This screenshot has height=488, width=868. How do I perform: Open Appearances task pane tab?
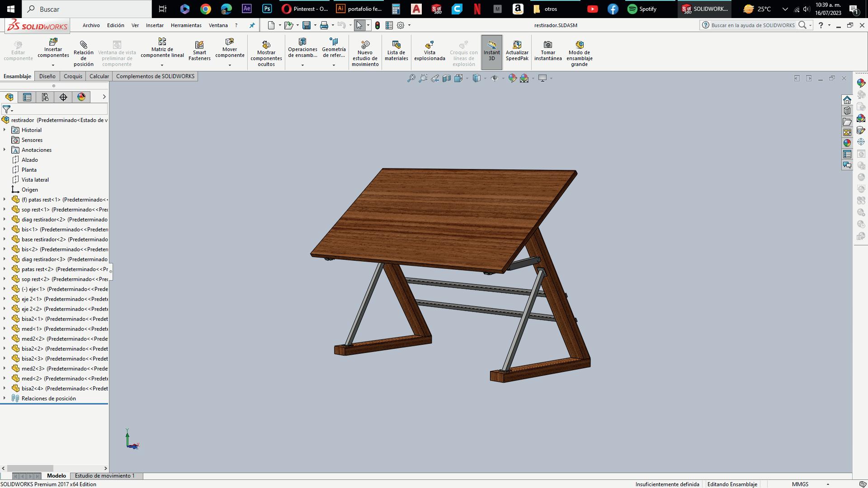point(847,143)
